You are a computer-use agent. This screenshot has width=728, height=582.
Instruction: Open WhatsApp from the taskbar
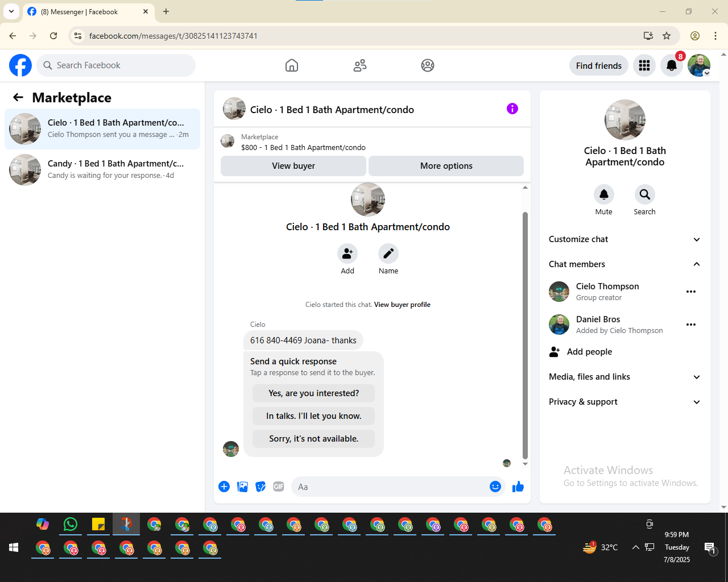click(71, 524)
